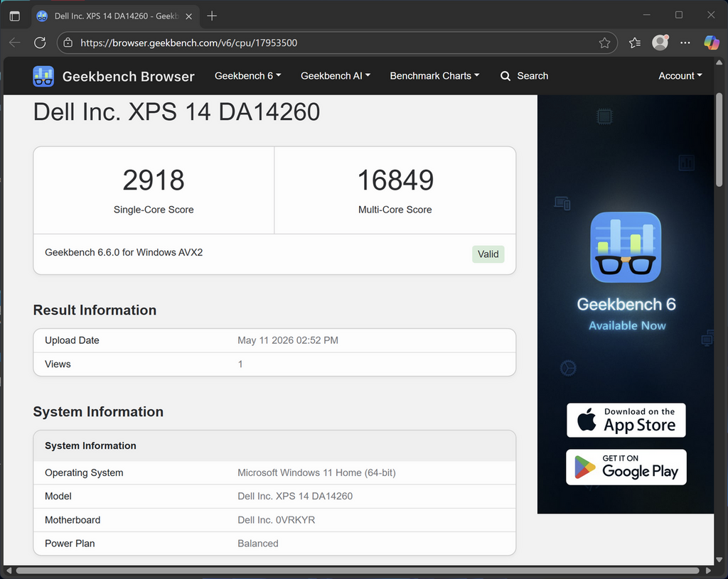Viewport: 728px width, 579px height.
Task: Open the favorites list icon
Action: [x=635, y=43]
